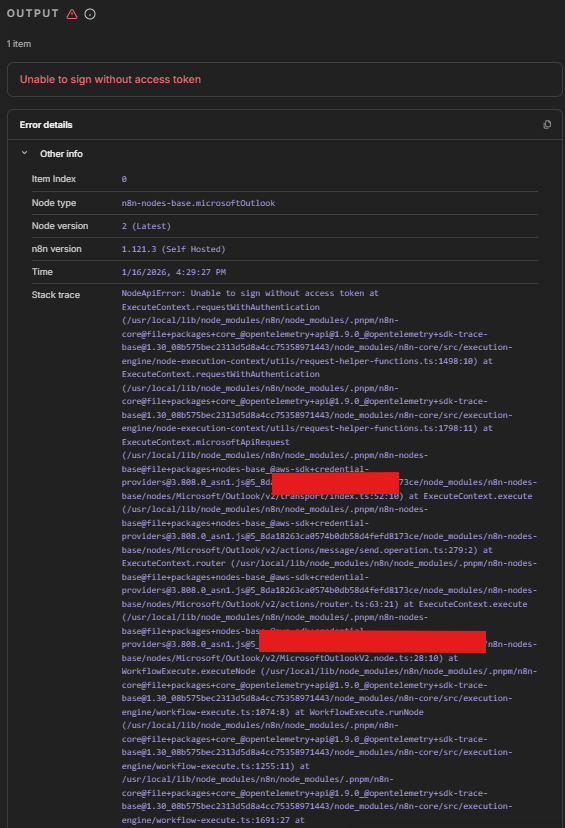Select the Node version value '2 (Latest)'
Viewport: 565px width, 828px height.
click(x=146, y=226)
